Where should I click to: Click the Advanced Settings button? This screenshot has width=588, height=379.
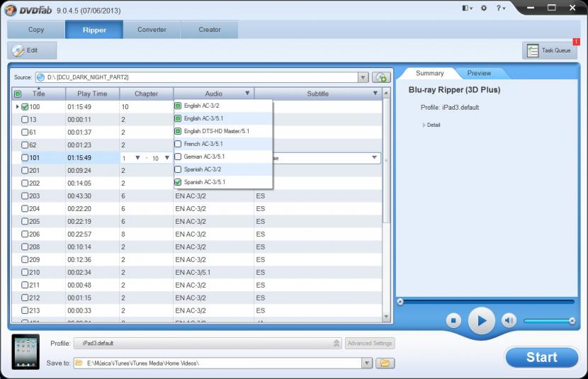[370, 344]
